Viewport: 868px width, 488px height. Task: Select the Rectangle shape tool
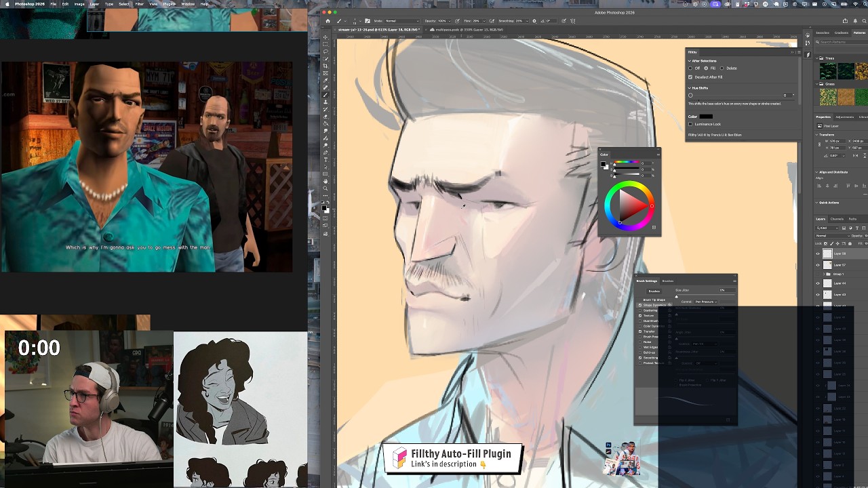click(x=325, y=174)
